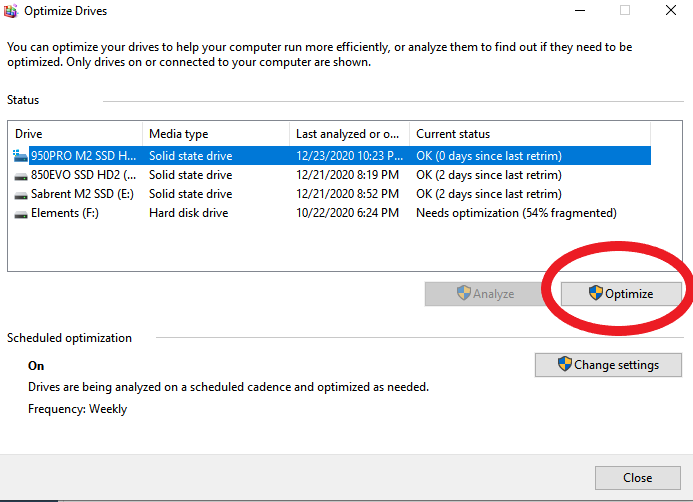The width and height of the screenshot is (693, 502).
Task: Select the 950PRO M2 SSD drive icon
Action: [20, 156]
